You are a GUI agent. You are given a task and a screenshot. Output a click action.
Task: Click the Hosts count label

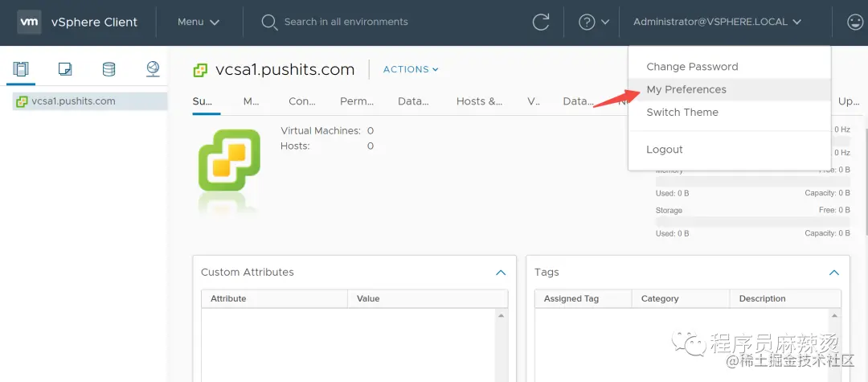[x=295, y=146]
